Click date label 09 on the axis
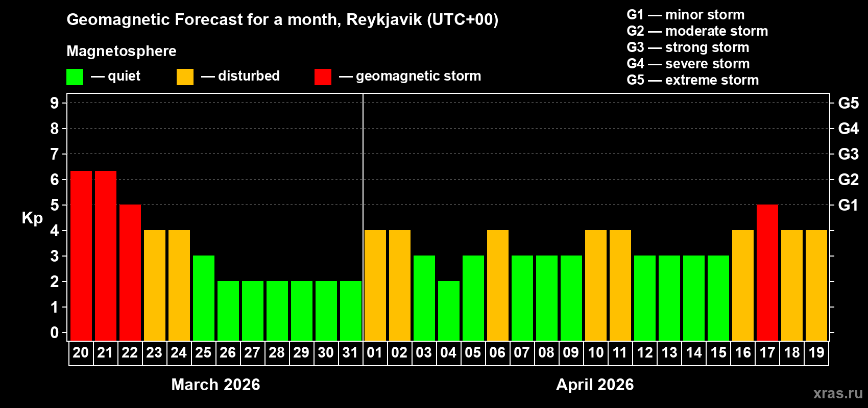 (x=571, y=352)
